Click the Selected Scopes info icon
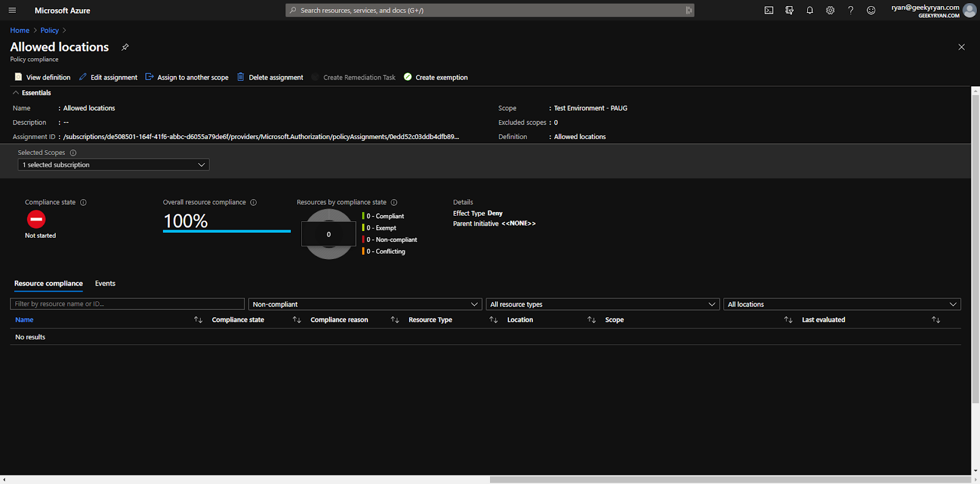The height and width of the screenshot is (484, 980). click(73, 153)
